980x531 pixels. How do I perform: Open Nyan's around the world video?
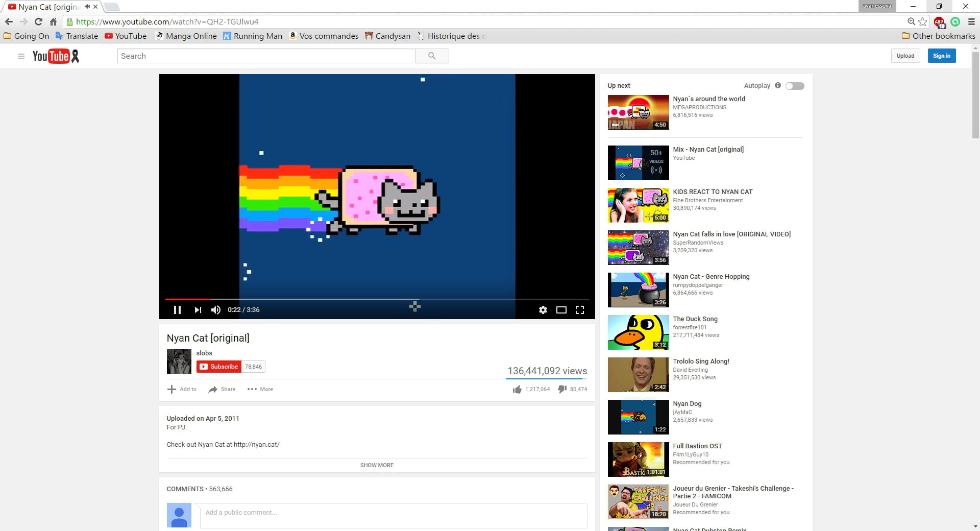coord(708,99)
